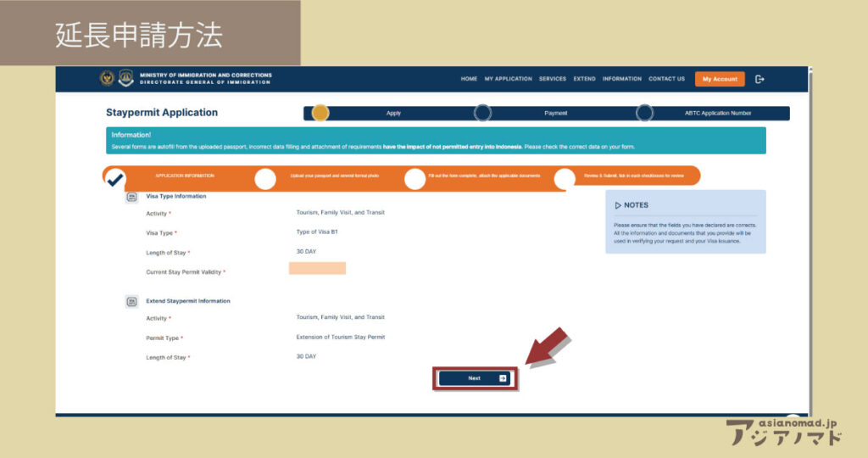Click the checkmark Application Information step icon
Screen dimensions: 868x458
(115, 178)
